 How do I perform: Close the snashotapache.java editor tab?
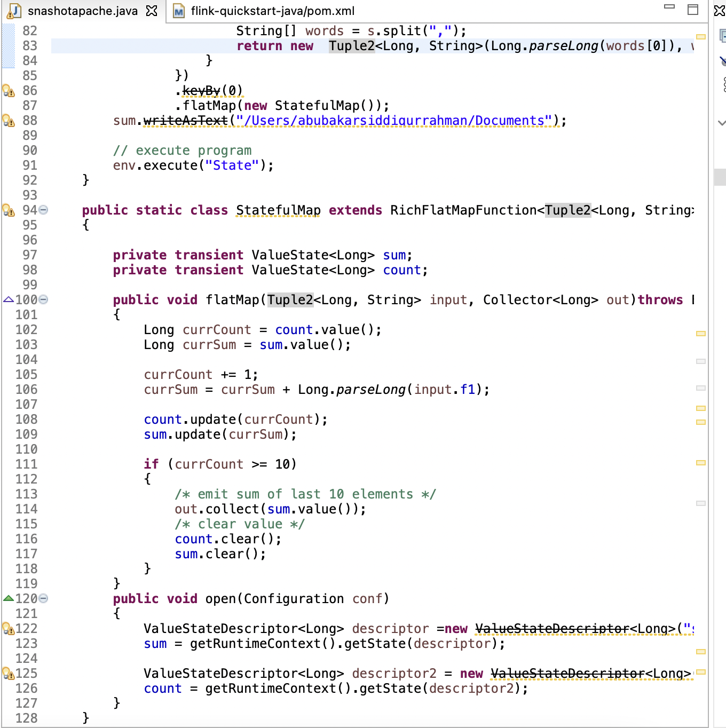click(x=152, y=11)
